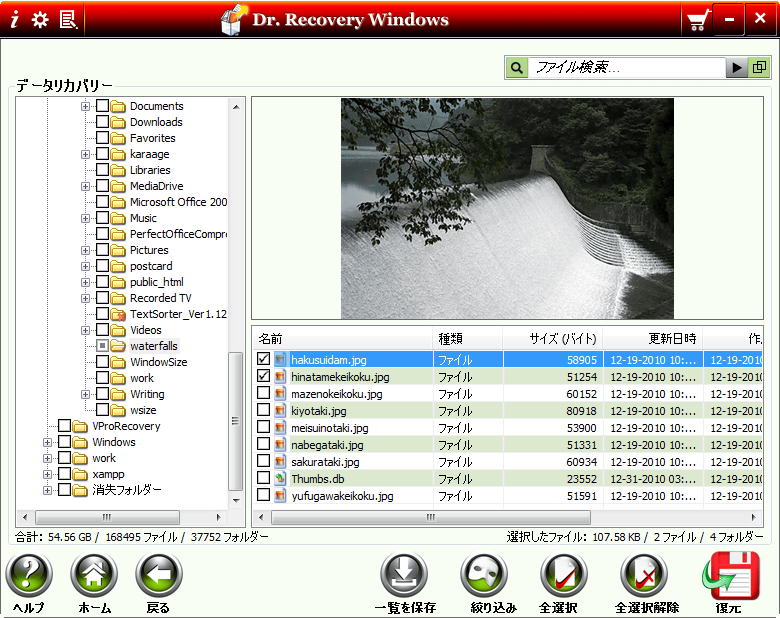Select the Libraries folder in tree
Viewport: 780px width, 618px height.
tap(150, 170)
